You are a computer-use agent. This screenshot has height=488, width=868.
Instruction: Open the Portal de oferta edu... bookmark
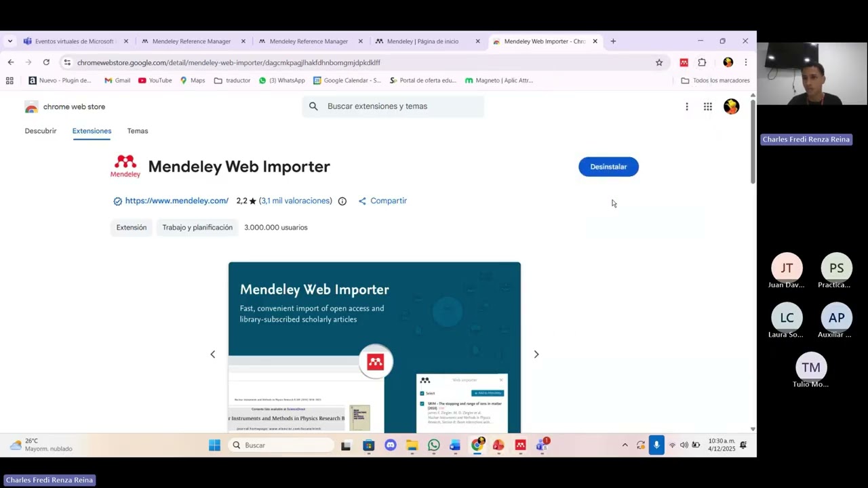(x=422, y=81)
